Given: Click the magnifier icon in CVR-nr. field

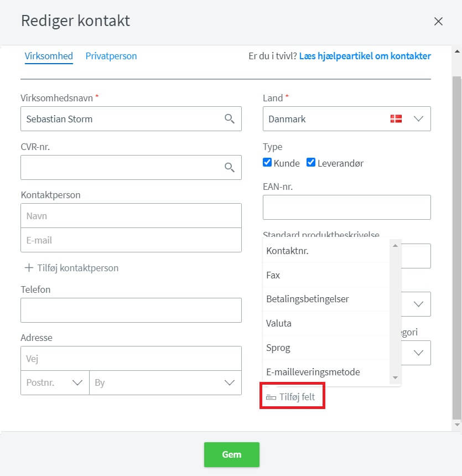Looking at the screenshot, I should [230, 167].
